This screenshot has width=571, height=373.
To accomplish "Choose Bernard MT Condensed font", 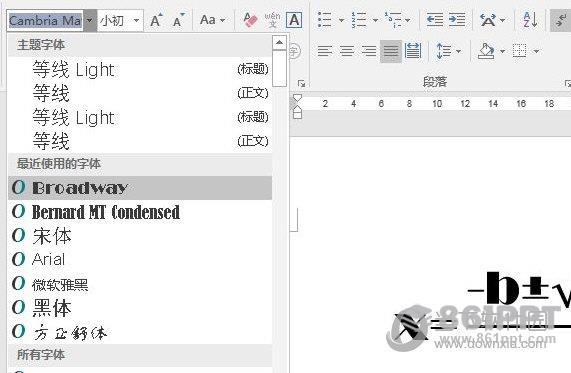I will tap(140, 212).
